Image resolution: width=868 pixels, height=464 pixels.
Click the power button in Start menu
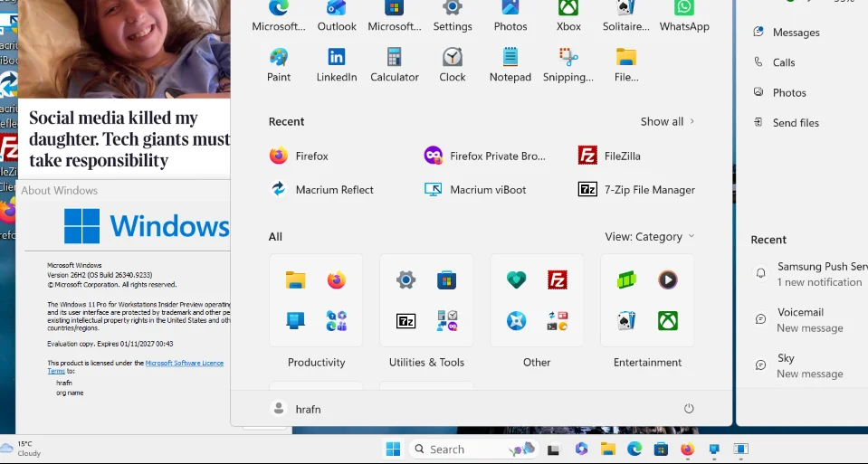click(x=689, y=409)
